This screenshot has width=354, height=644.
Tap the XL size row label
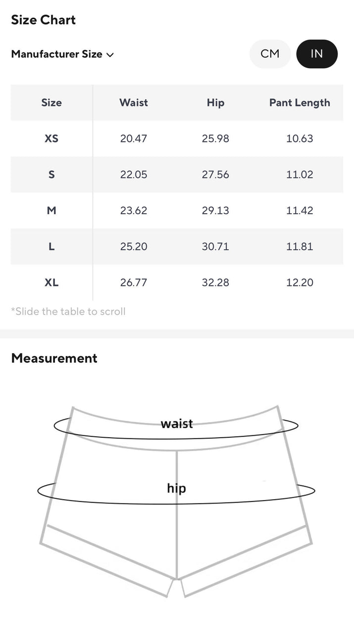pos(51,282)
